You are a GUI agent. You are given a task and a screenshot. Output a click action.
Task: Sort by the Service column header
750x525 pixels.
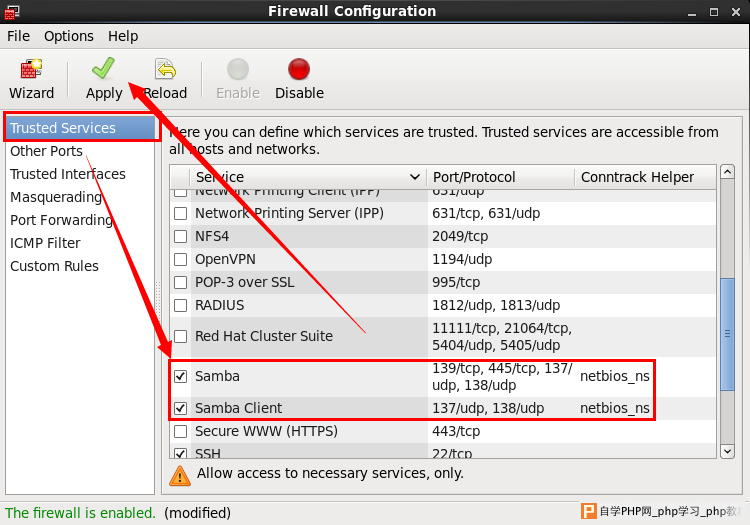click(308, 177)
